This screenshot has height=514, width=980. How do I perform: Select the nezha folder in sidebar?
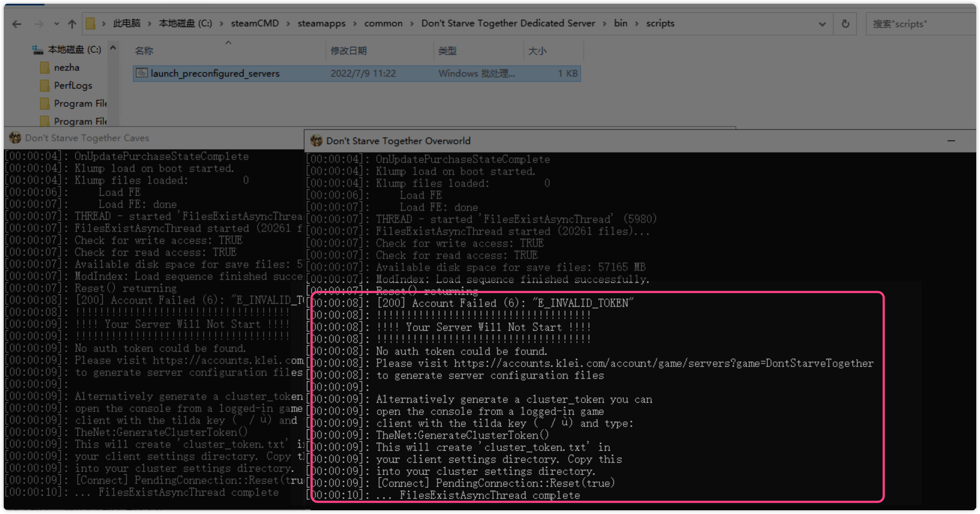(x=67, y=68)
